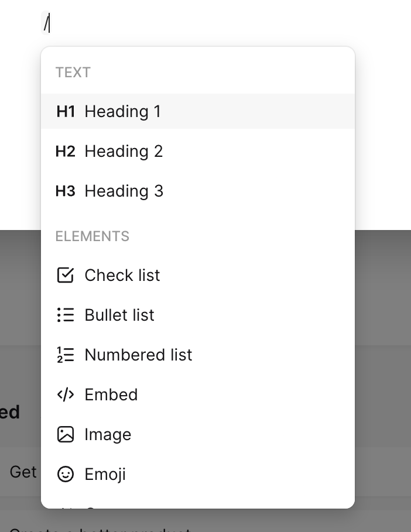The width and height of the screenshot is (411, 532).
Task: Choose the Heading 2 option
Action: click(x=123, y=151)
